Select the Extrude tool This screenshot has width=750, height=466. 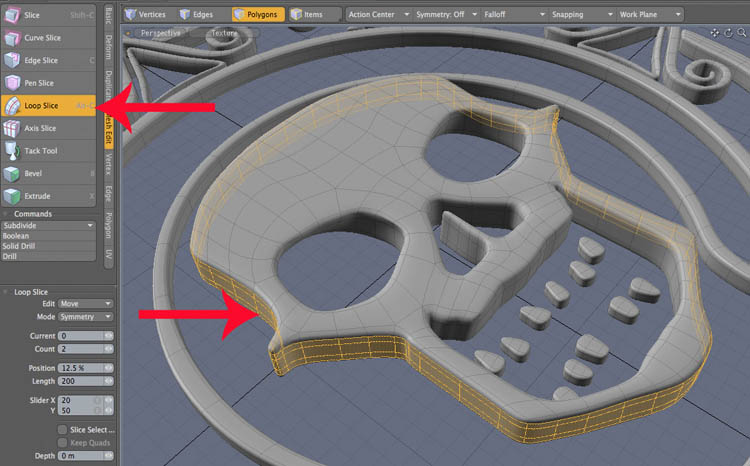pos(48,196)
